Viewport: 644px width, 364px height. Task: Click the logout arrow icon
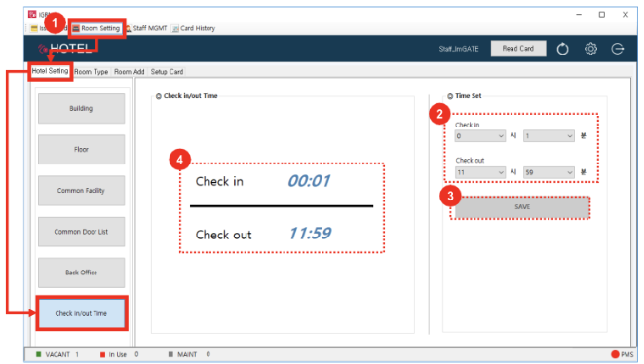(x=618, y=49)
